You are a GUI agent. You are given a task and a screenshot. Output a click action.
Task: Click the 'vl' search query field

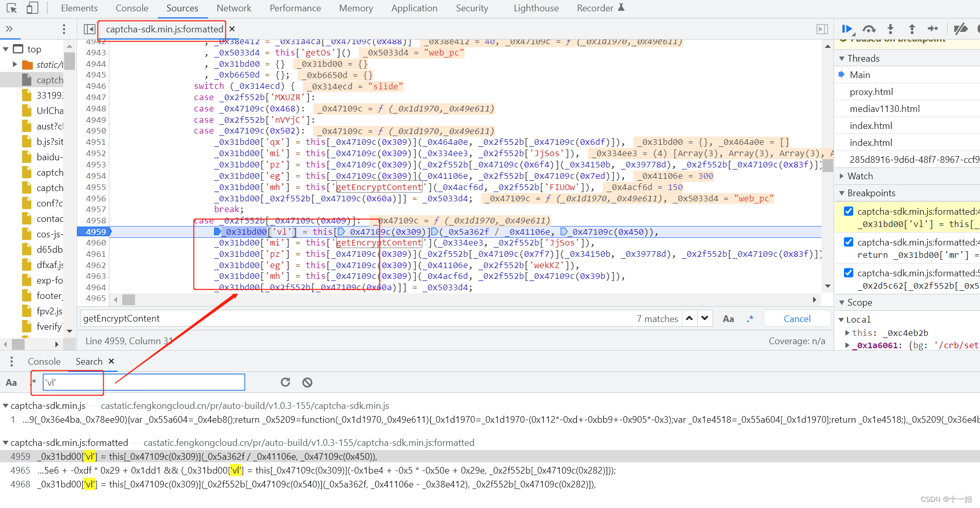(144, 382)
